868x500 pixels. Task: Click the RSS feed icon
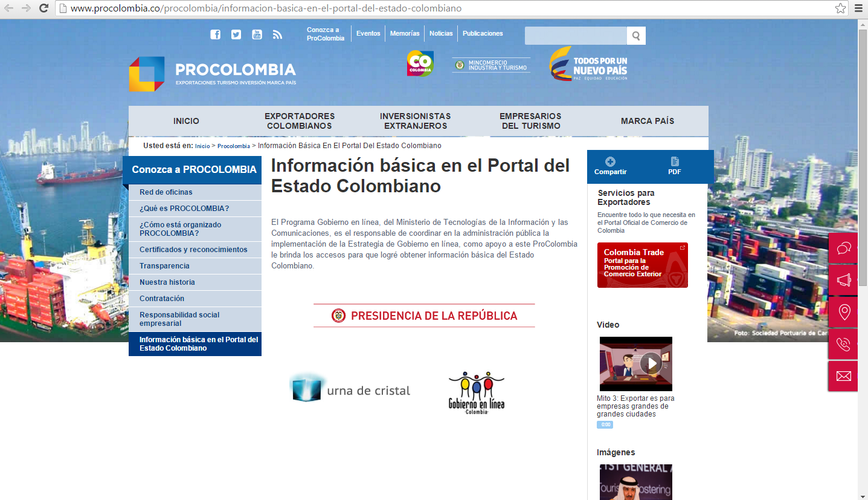[277, 34]
